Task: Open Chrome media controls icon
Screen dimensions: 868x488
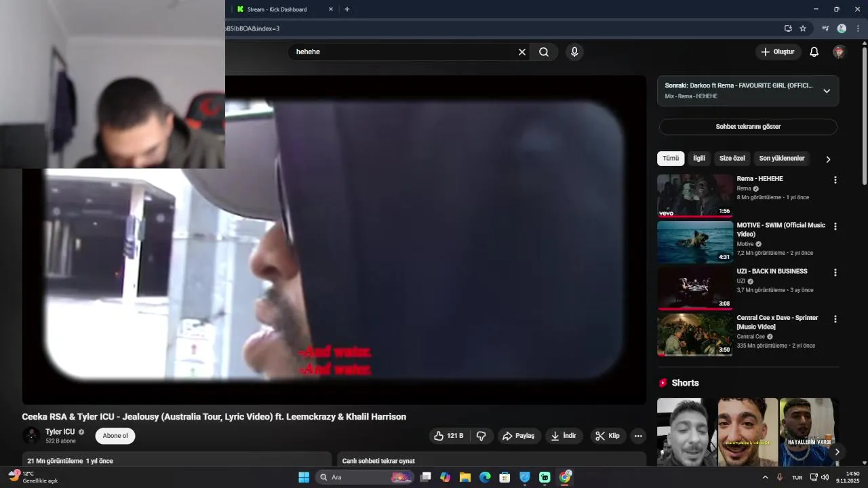Action: (x=825, y=28)
